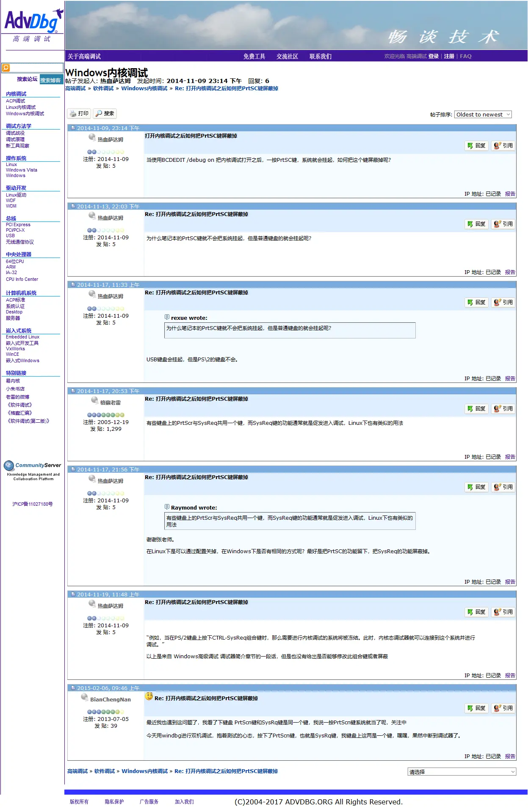Click the 搜索博客 button
Image resolution: width=528 pixels, height=812 pixels.
[x=51, y=80]
